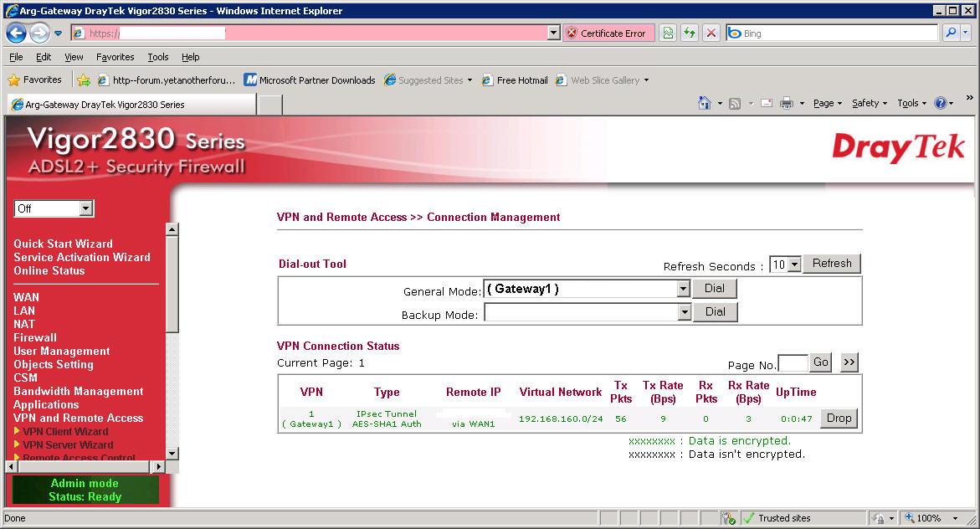Open the Page command menu

tap(828, 103)
